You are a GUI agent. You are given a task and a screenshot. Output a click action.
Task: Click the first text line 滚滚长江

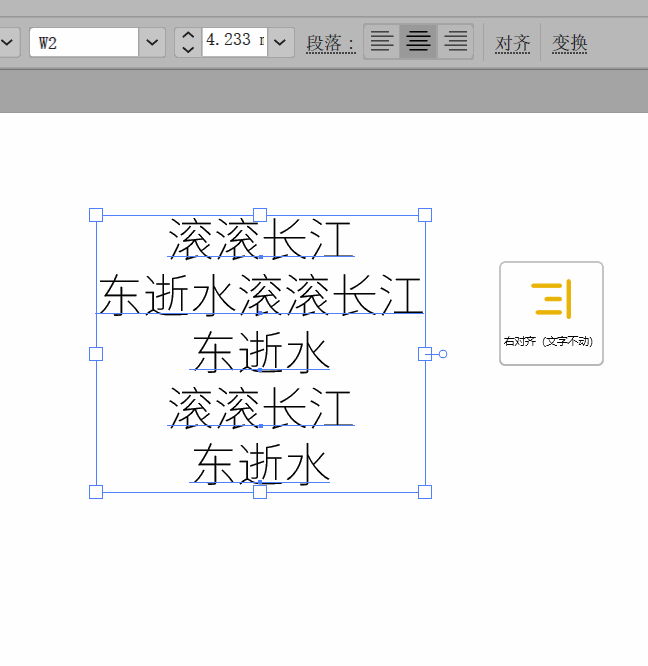pos(261,239)
